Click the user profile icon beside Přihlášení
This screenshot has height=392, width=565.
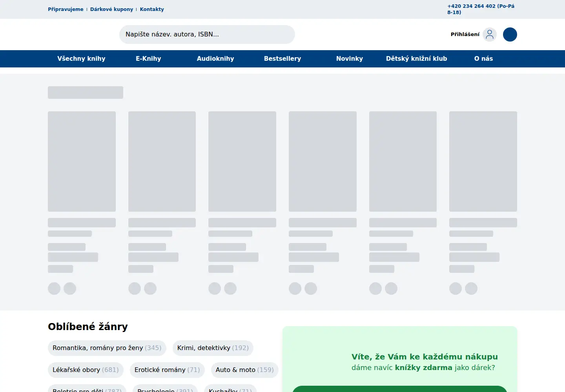point(490,34)
